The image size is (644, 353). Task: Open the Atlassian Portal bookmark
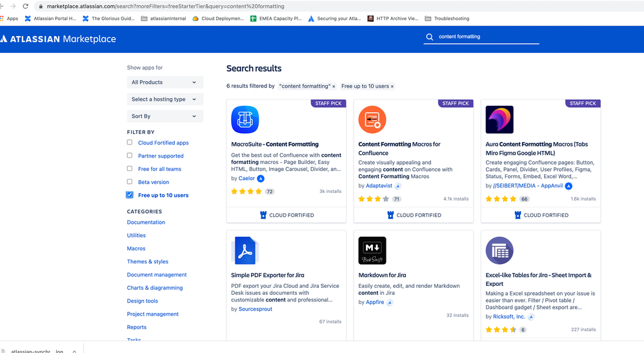(50, 19)
